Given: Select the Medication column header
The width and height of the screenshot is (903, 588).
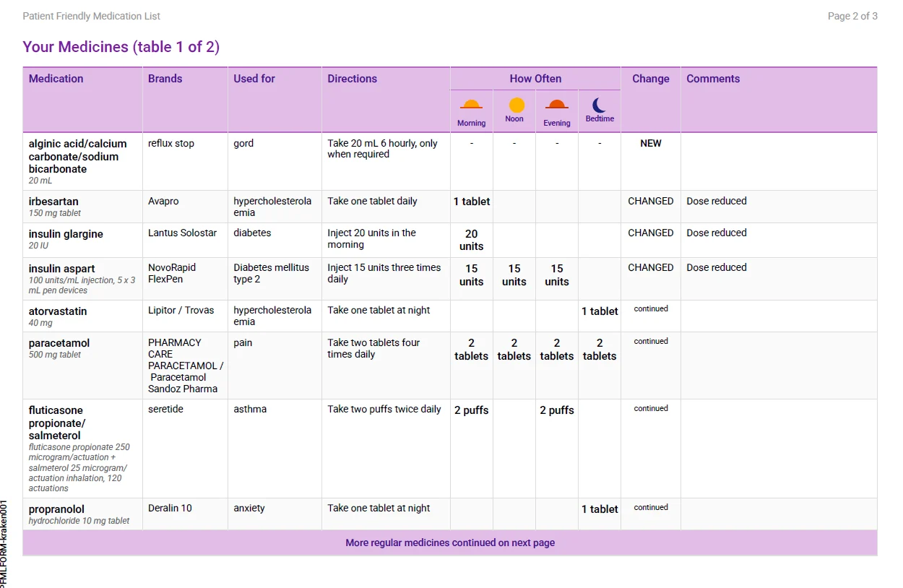Looking at the screenshot, I should (x=56, y=79).
